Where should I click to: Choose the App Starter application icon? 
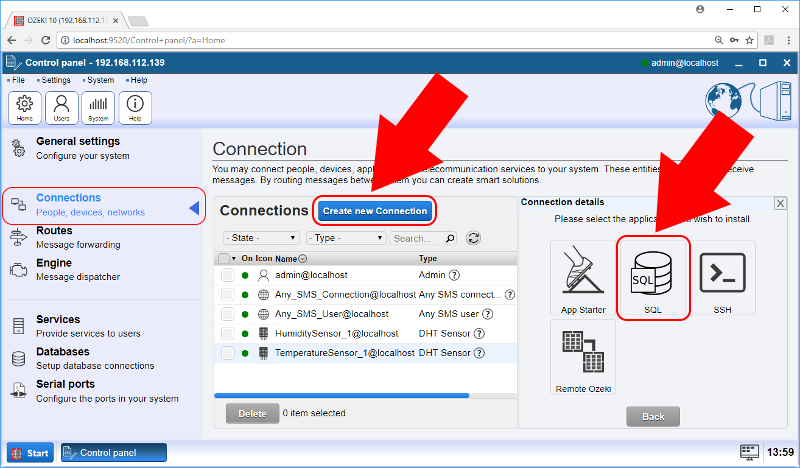coord(583,277)
